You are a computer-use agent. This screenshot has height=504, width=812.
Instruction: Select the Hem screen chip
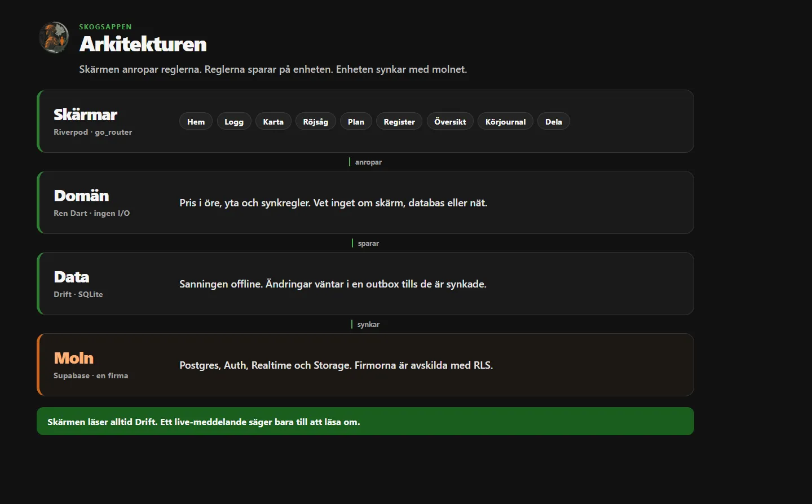click(196, 121)
